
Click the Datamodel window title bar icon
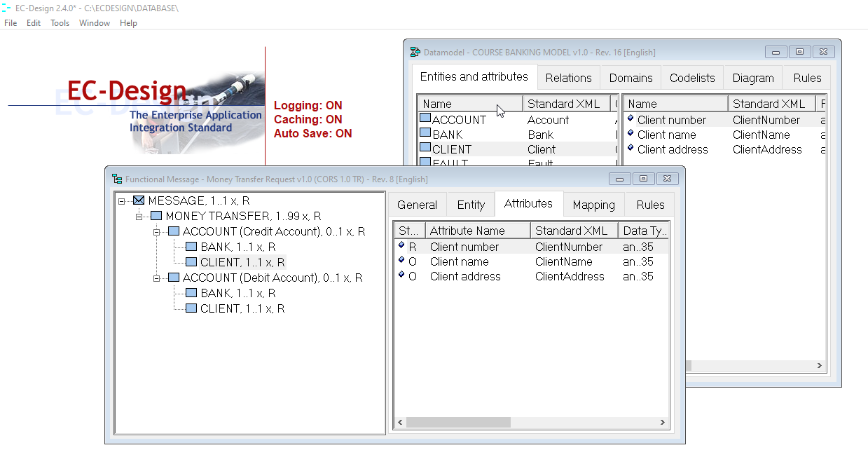click(415, 52)
